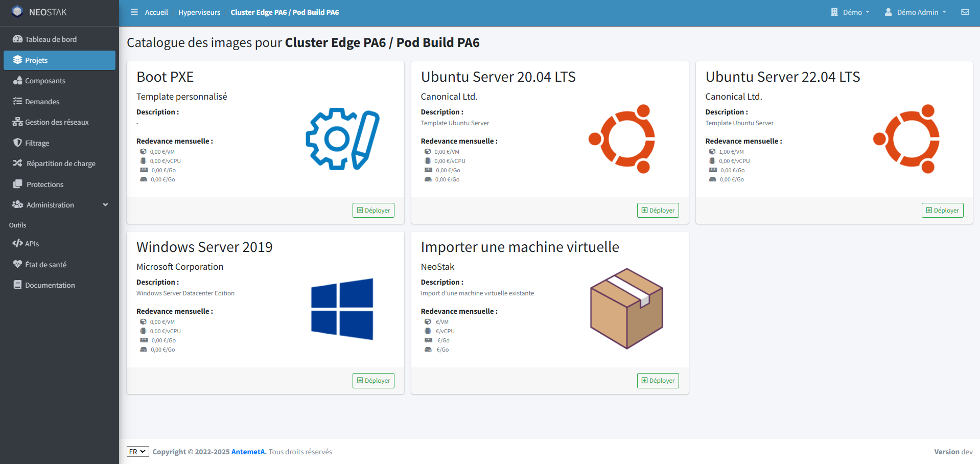The width and height of the screenshot is (980, 464).
Task: Select Répartition de charge in sidebar
Action: click(61, 164)
